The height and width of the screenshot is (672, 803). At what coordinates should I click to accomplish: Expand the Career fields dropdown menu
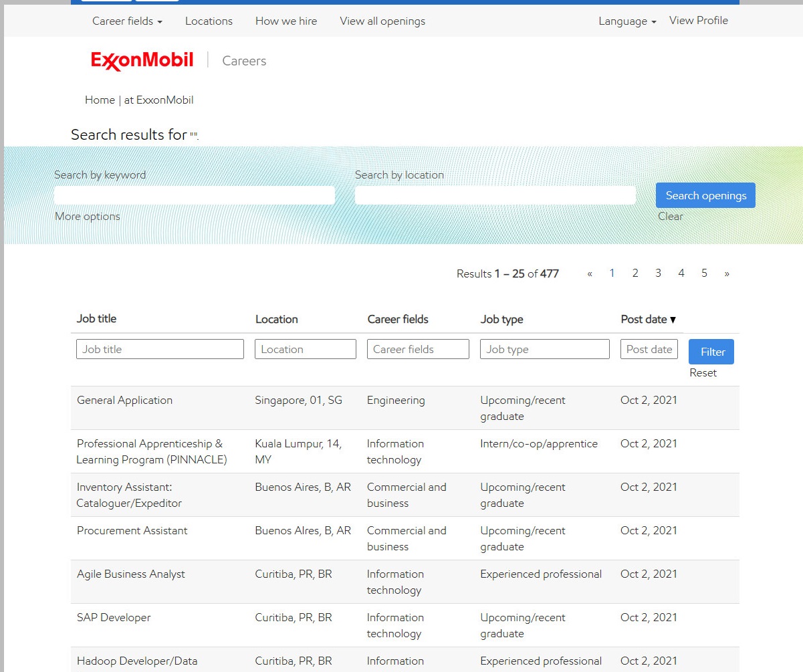pos(127,21)
